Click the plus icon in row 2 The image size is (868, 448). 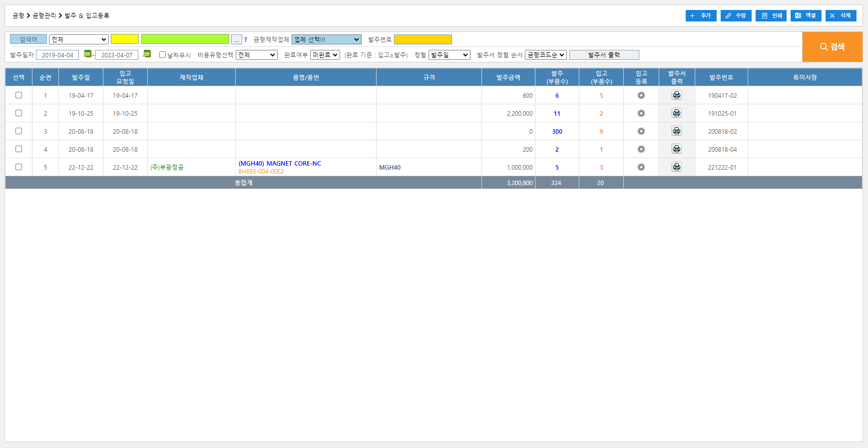click(641, 113)
